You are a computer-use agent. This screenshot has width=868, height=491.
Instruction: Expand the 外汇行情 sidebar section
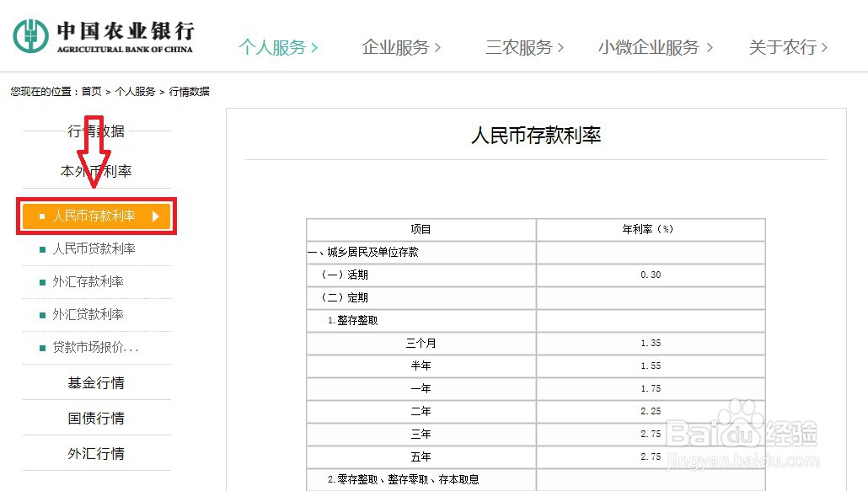(x=96, y=453)
